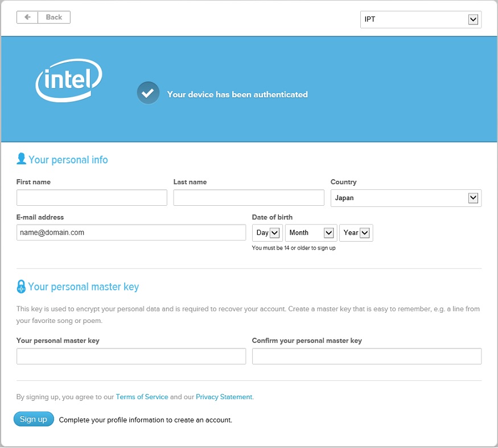The image size is (498, 448).
Task: Click the Confirm personal master key field
Action: pyautogui.click(x=367, y=356)
